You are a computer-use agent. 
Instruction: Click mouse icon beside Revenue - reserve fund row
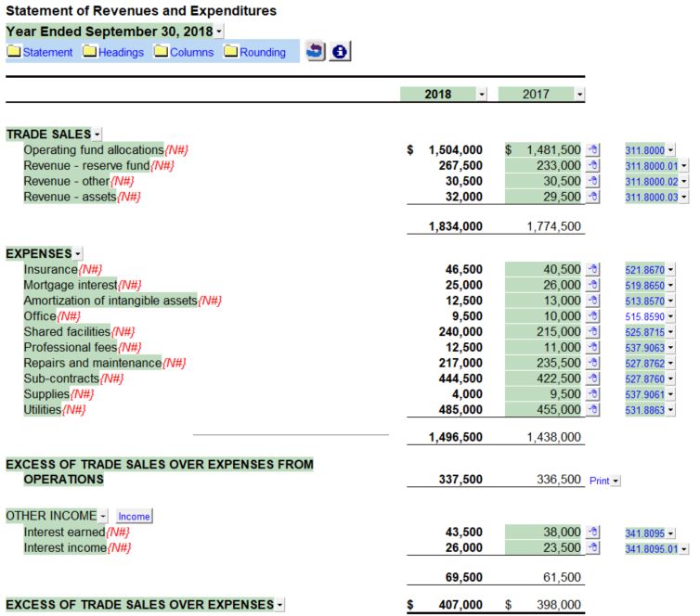(x=592, y=165)
